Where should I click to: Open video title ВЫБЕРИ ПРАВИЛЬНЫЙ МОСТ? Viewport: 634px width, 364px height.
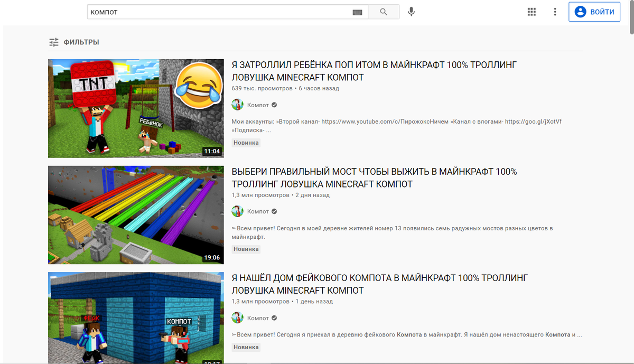click(374, 178)
